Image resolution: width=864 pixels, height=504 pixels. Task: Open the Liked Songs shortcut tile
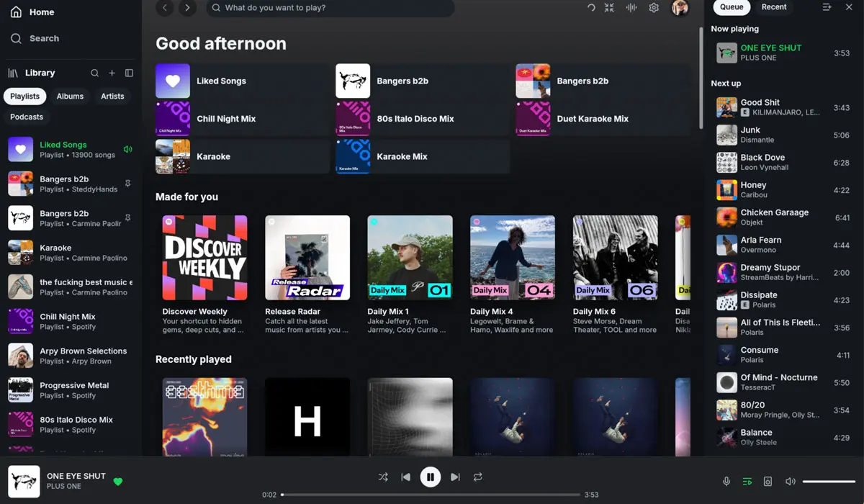pos(243,81)
